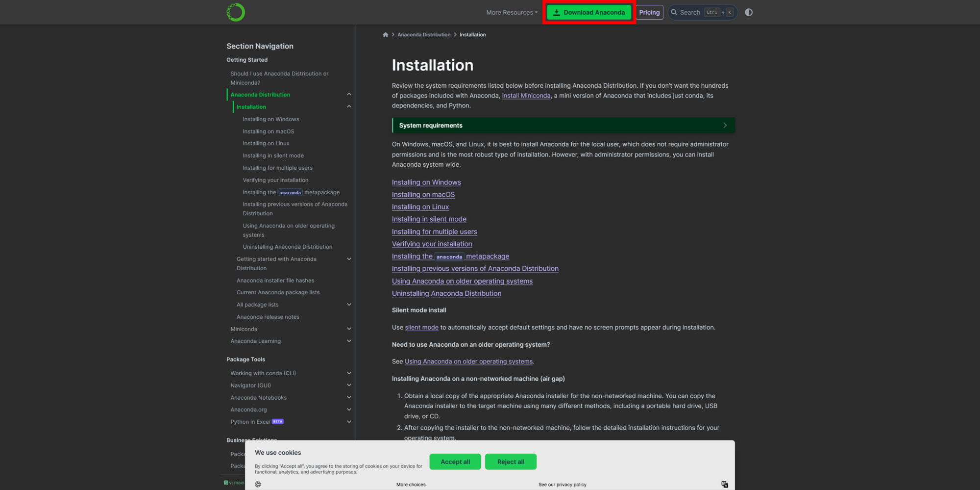Click the Search input field
Screen dimensions: 980x490
click(690, 12)
